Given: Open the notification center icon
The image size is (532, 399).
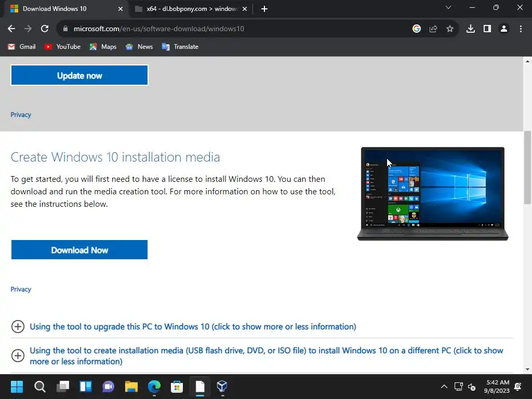Looking at the screenshot, I should (x=518, y=387).
